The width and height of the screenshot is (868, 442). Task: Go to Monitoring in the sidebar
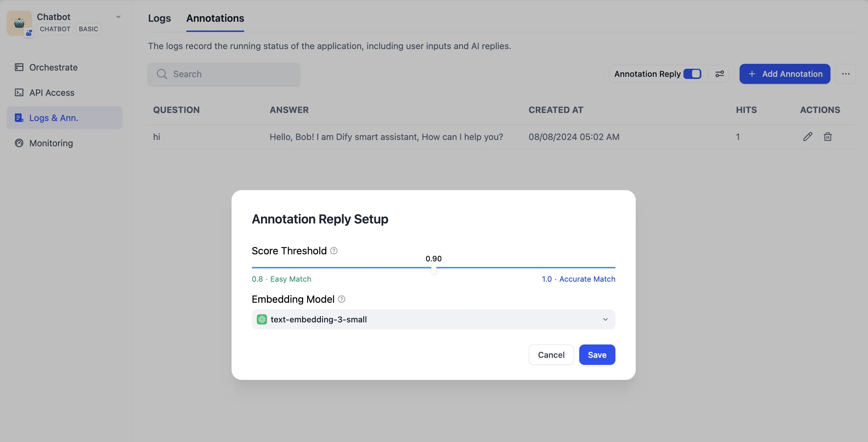coord(51,143)
